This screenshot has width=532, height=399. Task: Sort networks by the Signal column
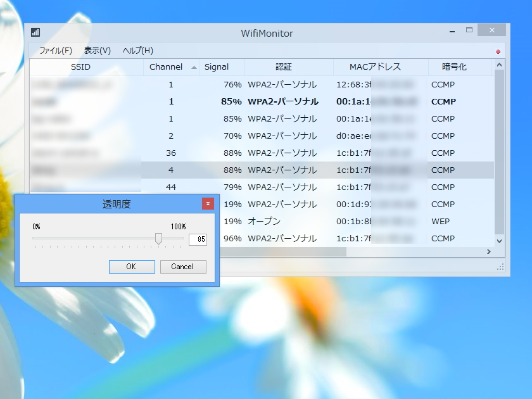(x=217, y=67)
